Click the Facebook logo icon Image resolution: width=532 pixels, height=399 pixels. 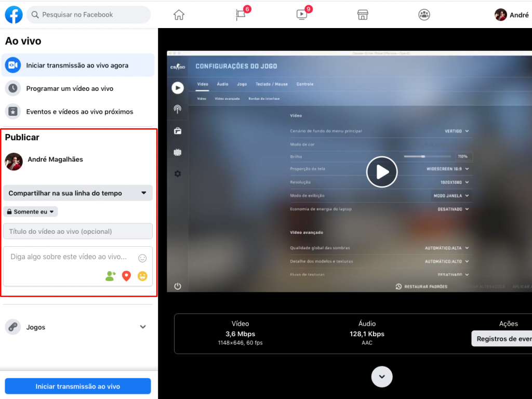[x=14, y=15]
